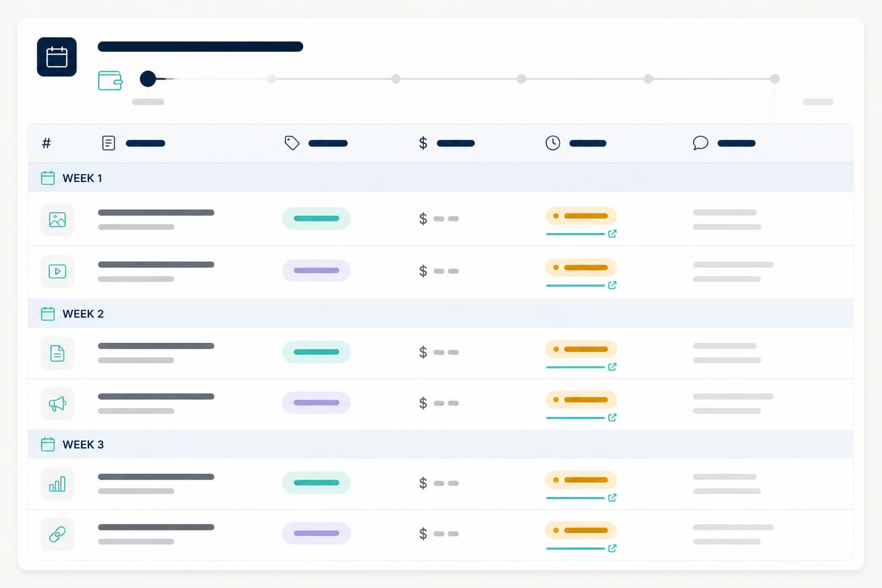882x588 pixels.
Task: Click the chain link icon in Week 3
Action: [57, 535]
